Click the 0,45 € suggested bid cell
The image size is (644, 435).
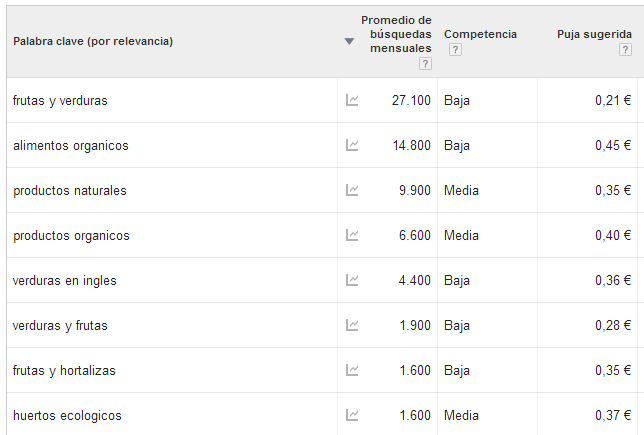click(x=613, y=145)
